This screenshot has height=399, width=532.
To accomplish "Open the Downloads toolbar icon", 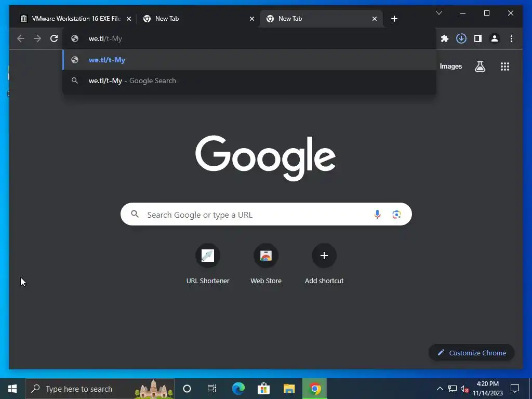I will (461, 38).
